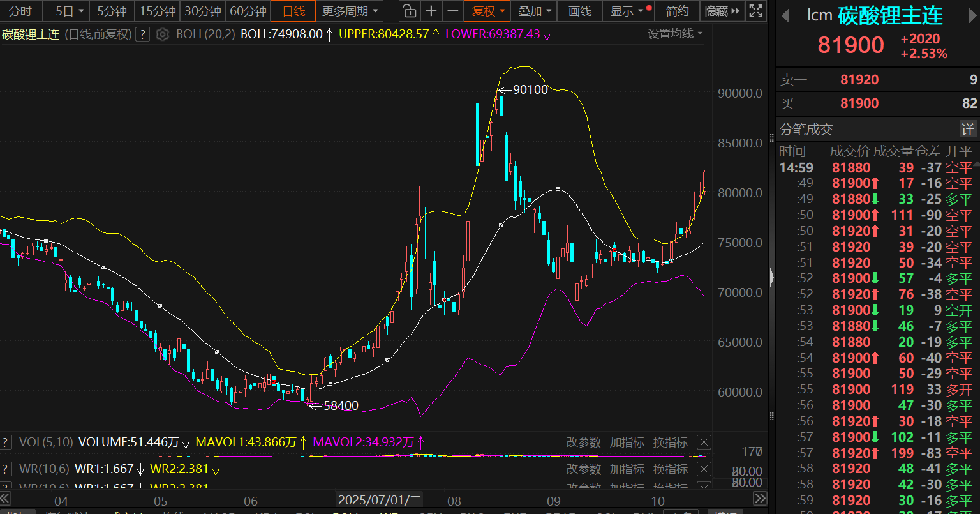
Task: Click the lock icon in the chart toolbar
Action: coord(410,11)
